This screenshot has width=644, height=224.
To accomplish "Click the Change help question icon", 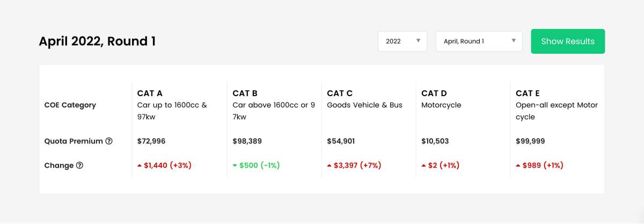I will [80, 165].
